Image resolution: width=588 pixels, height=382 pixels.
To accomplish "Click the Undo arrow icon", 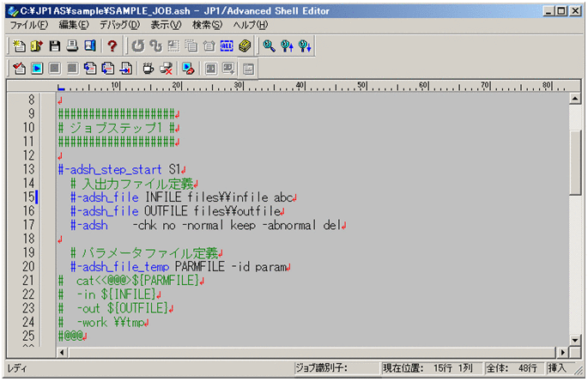I will tap(138, 46).
